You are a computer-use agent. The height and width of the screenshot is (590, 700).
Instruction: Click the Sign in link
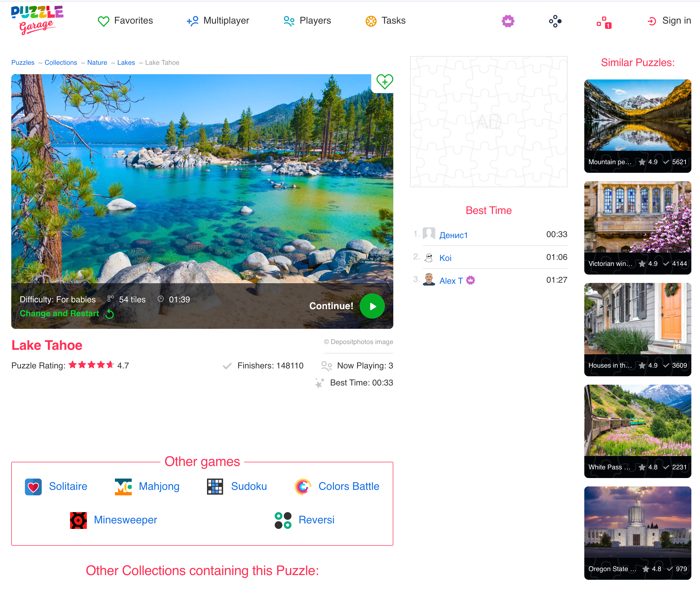point(669,21)
